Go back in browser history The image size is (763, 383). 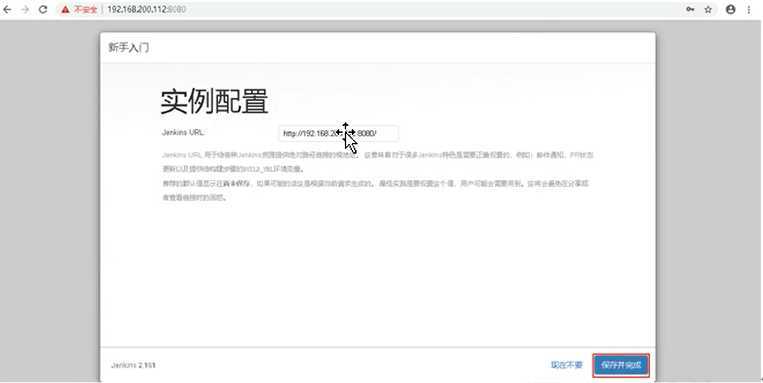point(7,9)
